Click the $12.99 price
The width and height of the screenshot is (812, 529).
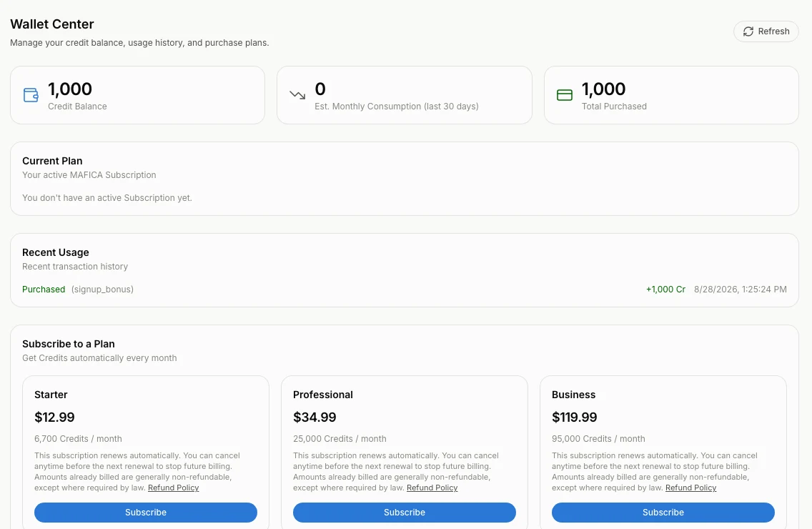click(x=54, y=417)
